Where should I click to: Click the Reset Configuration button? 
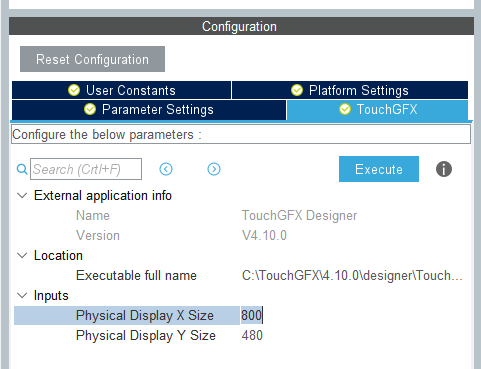(92, 59)
